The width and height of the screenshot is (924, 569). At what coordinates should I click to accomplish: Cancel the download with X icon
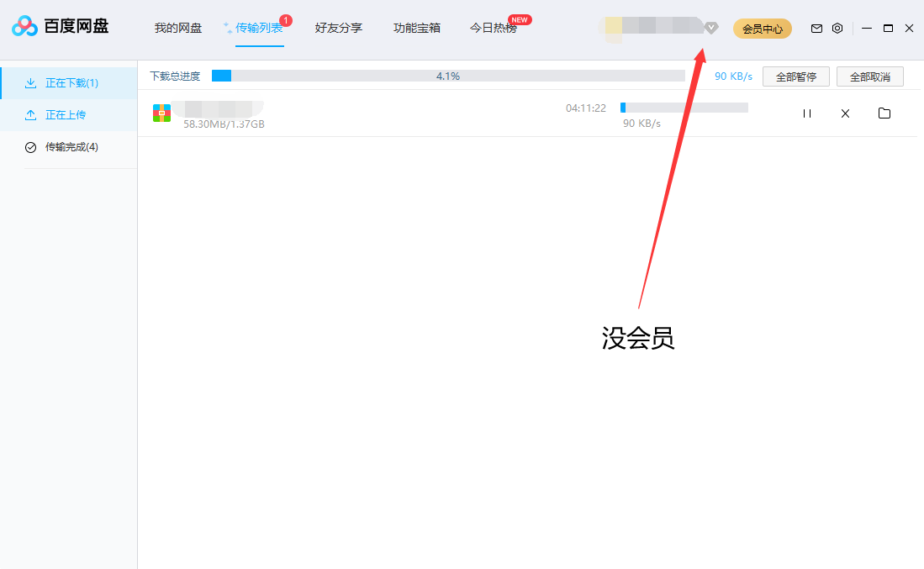(845, 113)
